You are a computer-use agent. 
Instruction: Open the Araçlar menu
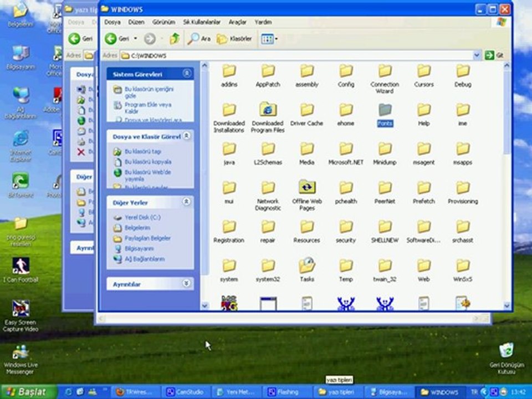click(238, 22)
